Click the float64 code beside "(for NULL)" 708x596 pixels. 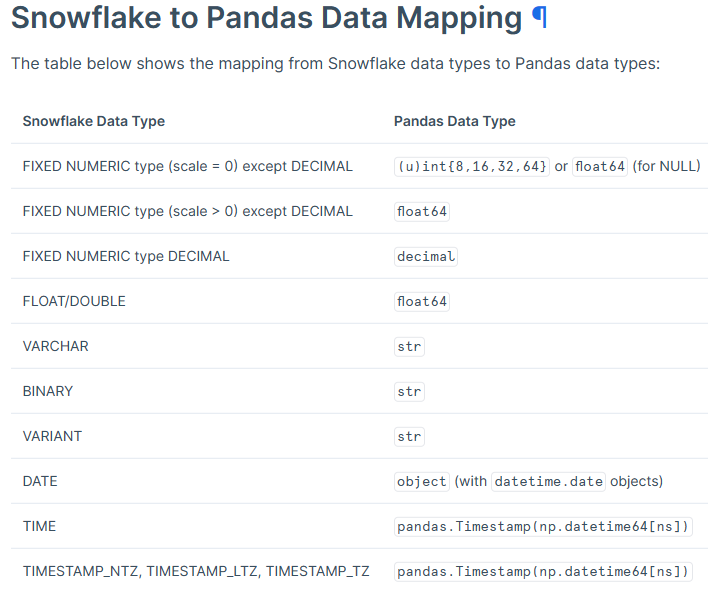(x=600, y=166)
